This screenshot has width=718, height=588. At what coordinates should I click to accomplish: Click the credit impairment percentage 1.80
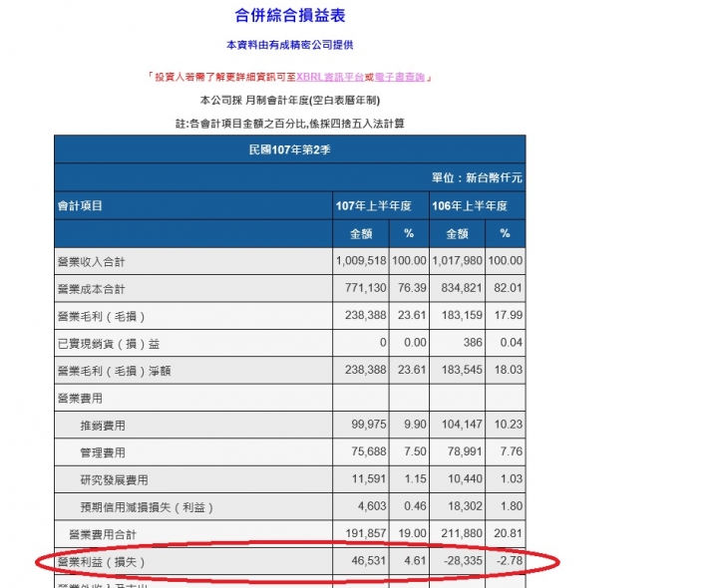(512, 506)
